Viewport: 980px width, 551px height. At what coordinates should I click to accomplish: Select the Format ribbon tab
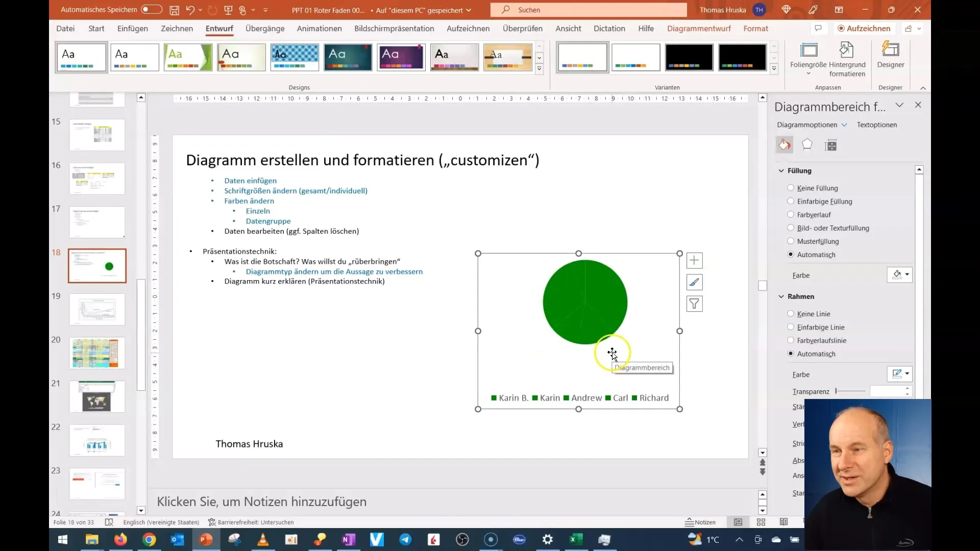coord(755,28)
